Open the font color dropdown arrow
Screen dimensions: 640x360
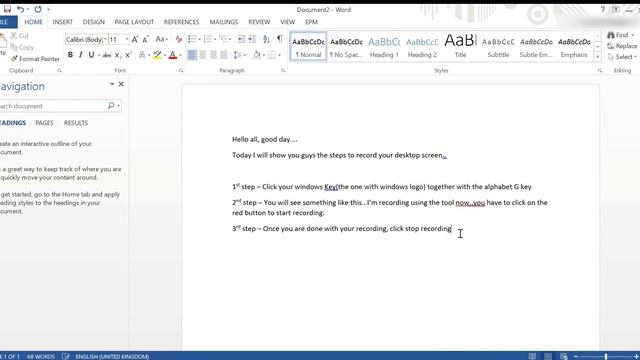click(180, 55)
